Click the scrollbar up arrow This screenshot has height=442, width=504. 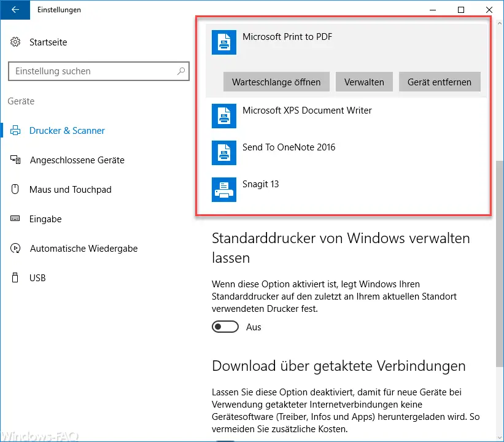(x=500, y=23)
